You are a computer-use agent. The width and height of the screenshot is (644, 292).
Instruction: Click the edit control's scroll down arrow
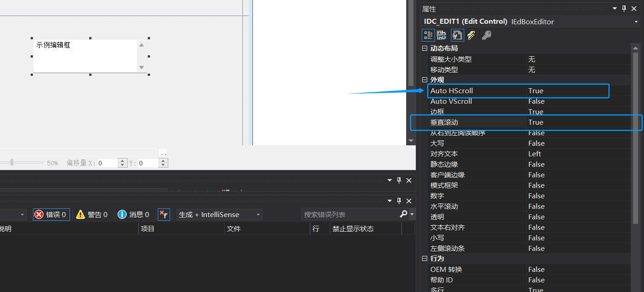coord(141,67)
